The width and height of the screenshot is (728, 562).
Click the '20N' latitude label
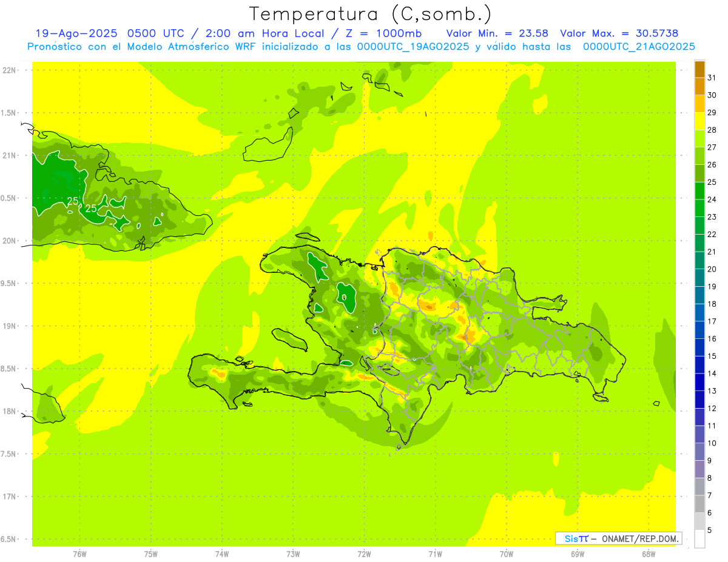coord(10,241)
